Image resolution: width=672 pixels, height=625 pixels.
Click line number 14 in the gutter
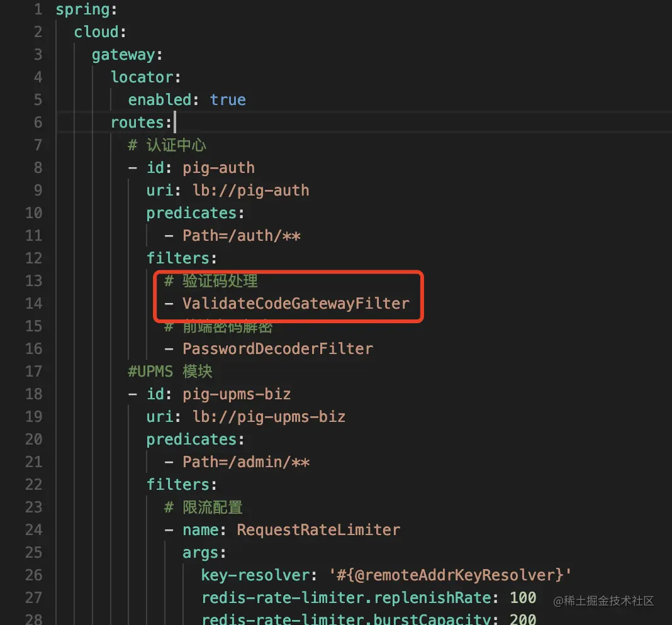coord(34,304)
